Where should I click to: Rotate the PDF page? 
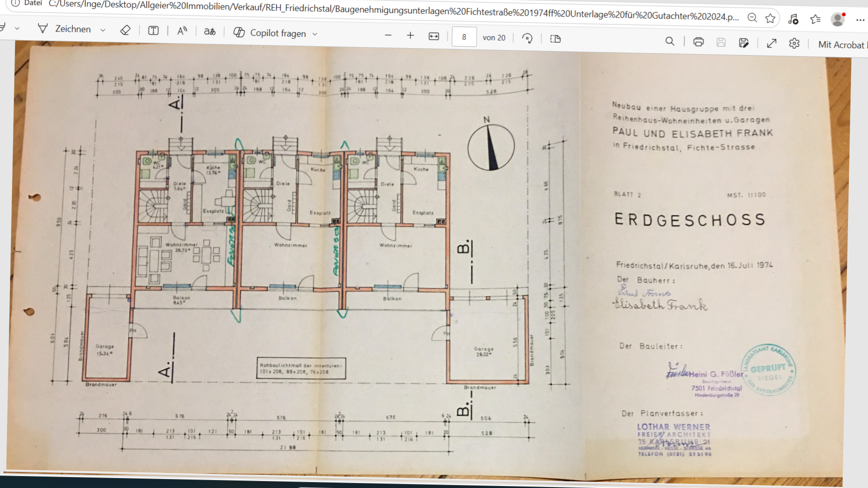coord(527,38)
